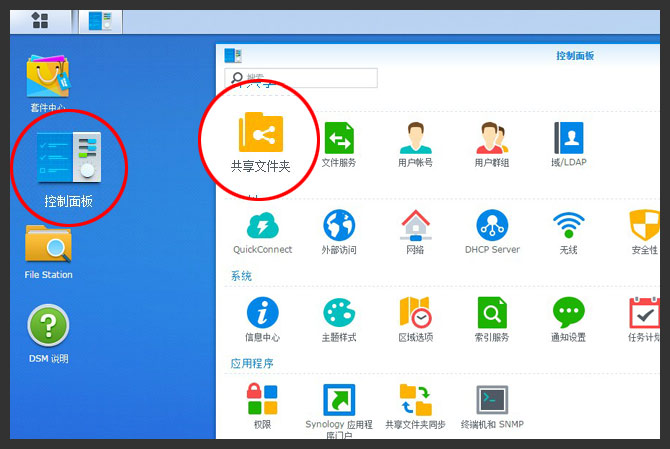
Task: Open 网络 network settings
Action: click(415, 232)
